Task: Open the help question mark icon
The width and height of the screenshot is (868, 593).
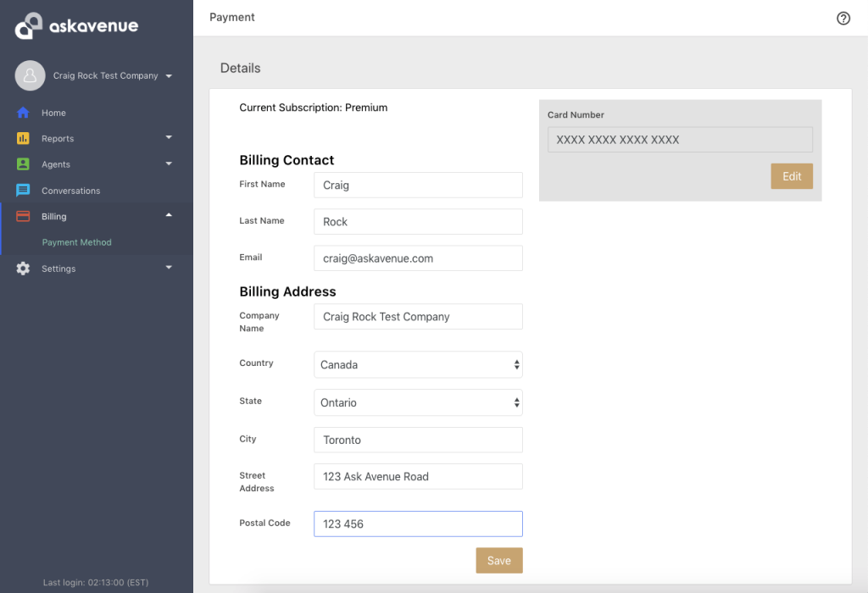Action: coord(843,19)
